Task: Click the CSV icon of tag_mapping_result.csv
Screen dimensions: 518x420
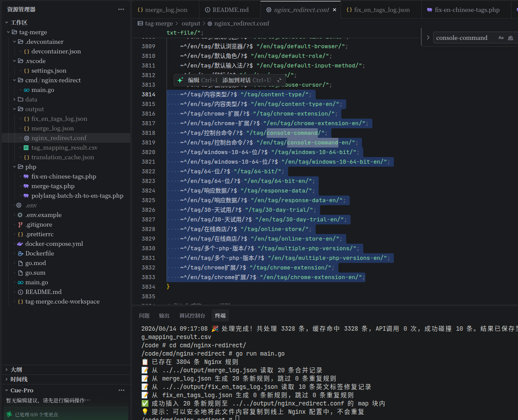Action: point(26,148)
